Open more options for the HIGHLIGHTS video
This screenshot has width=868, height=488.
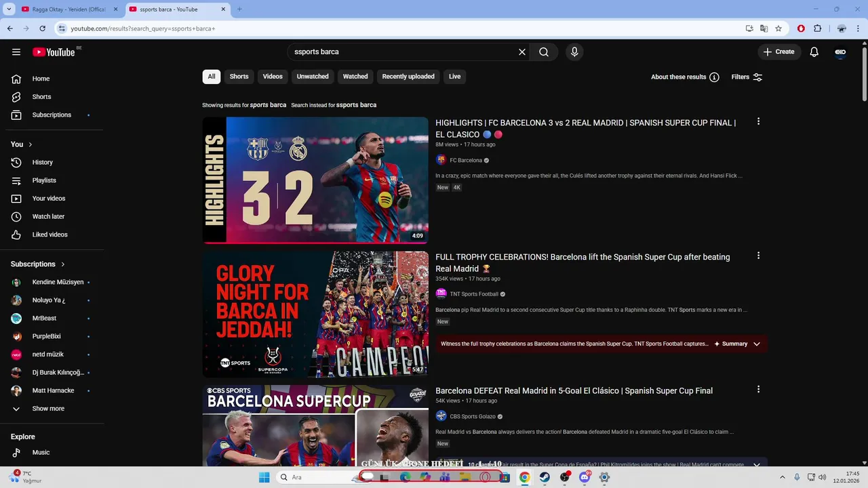click(x=758, y=122)
